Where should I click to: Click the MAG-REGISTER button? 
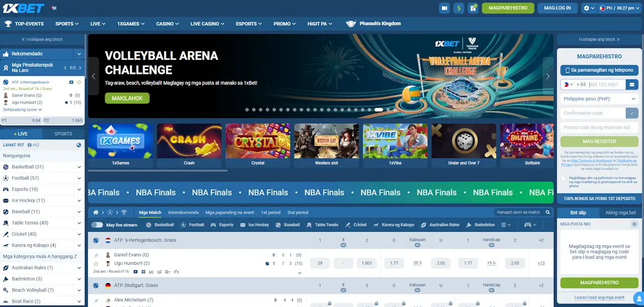click(599, 142)
